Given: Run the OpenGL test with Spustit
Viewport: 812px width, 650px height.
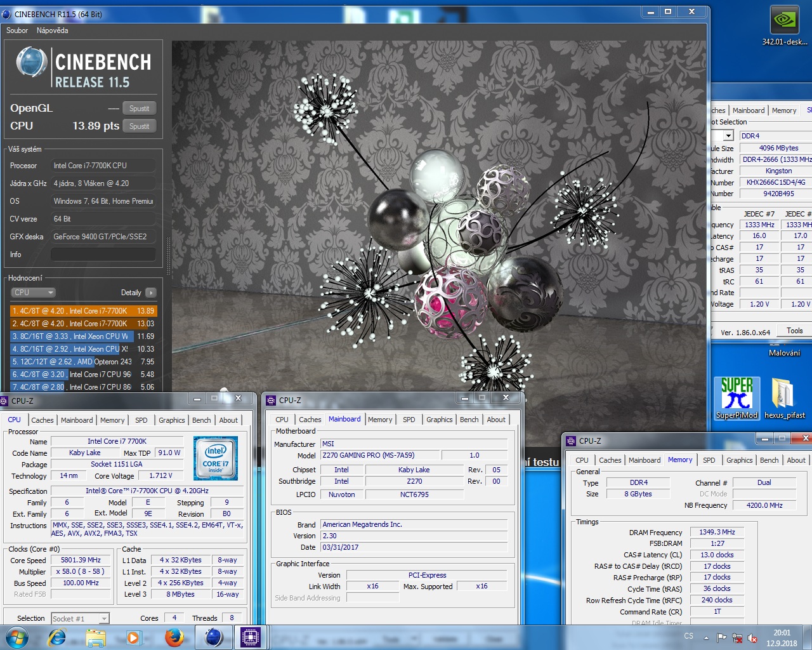Looking at the screenshot, I should (x=139, y=109).
